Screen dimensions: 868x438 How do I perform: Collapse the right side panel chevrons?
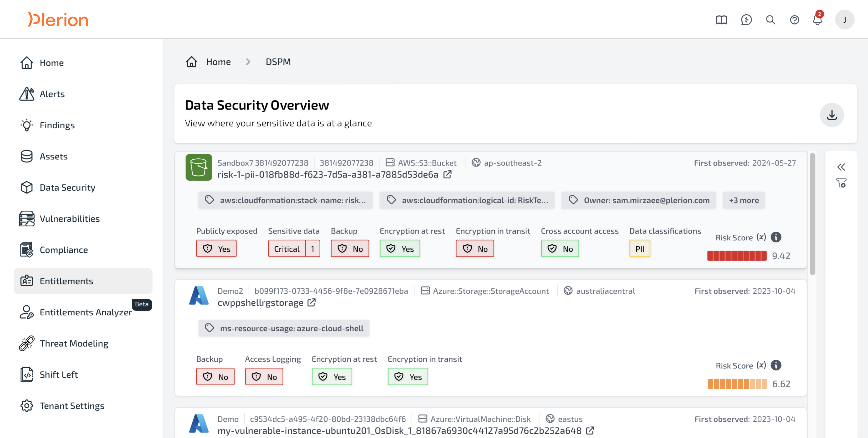point(841,167)
